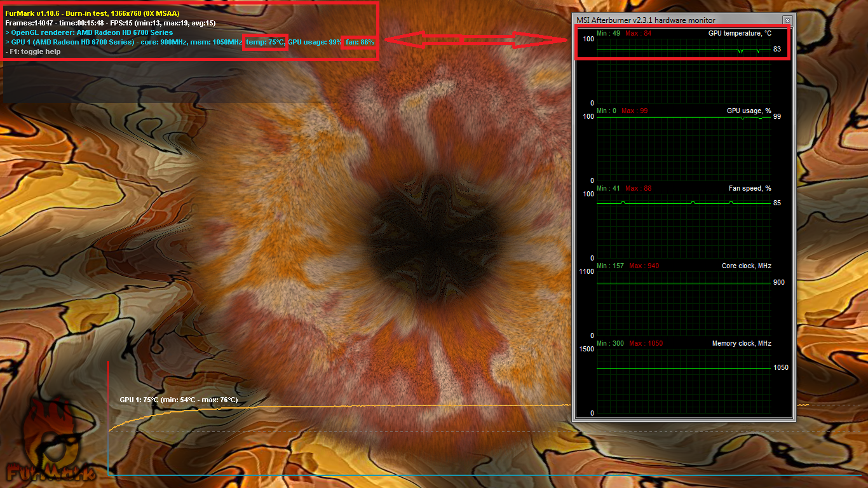868x488 pixels.
Task: Click the 'Frames:14047' statistics line in FurMark
Action: tap(110, 23)
